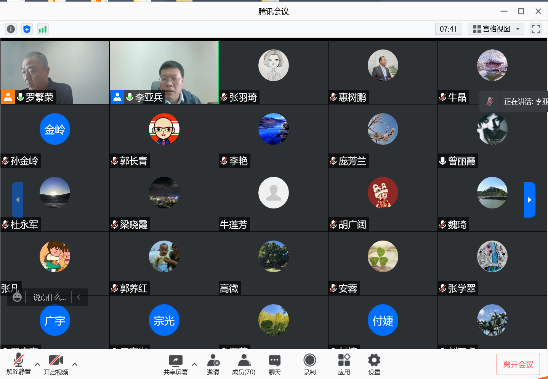Click the chat message input box

[x=50, y=298]
